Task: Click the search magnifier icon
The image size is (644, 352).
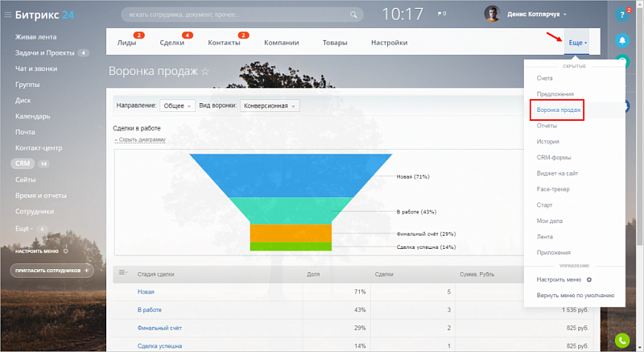Action: [x=353, y=14]
